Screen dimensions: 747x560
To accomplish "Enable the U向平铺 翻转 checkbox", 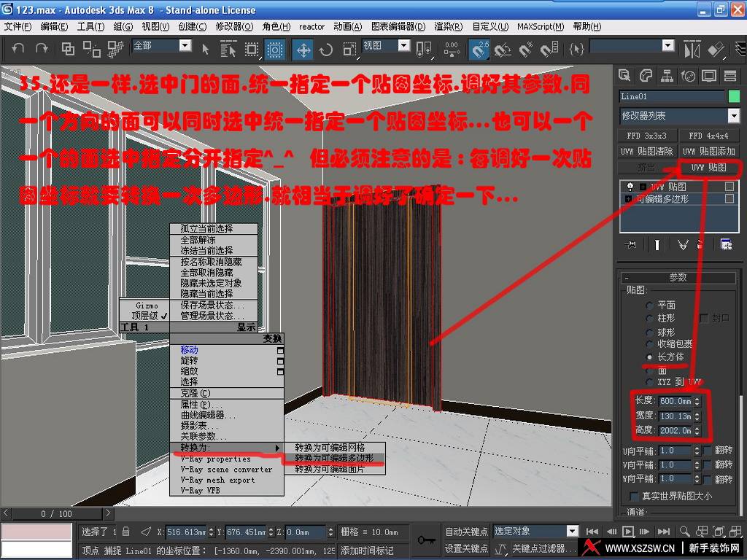I will 708,450.
